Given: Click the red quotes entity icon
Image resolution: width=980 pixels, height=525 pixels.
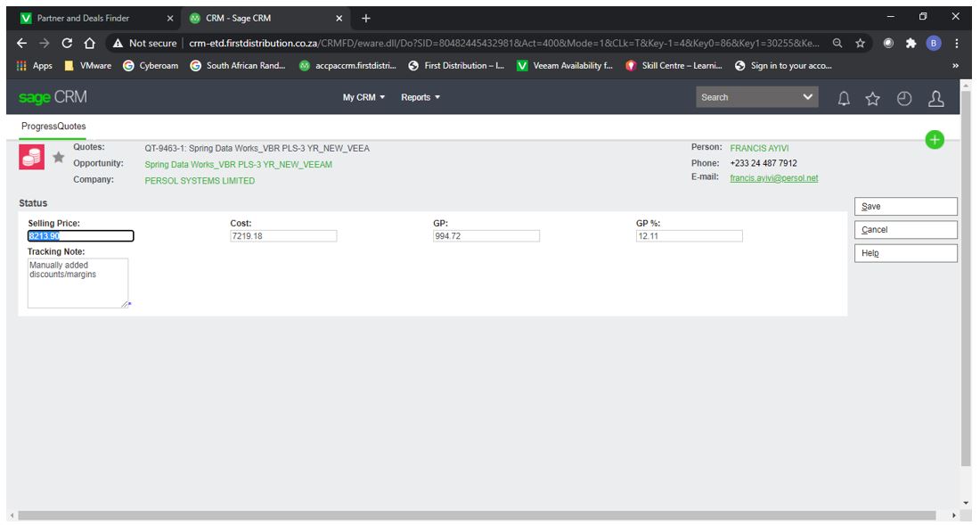Looking at the screenshot, I should (31, 157).
